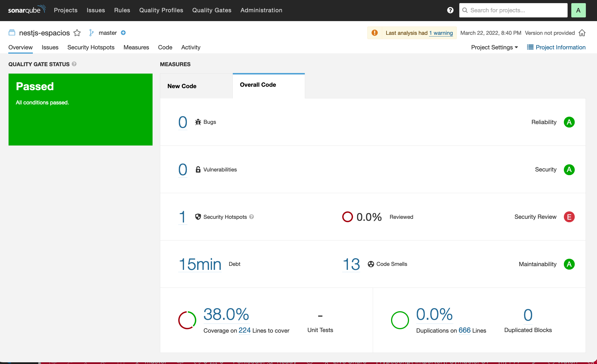Screen dimensions: 597x364
Task: Click the Bugs icon in Measures
Action: (x=198, y=122)
